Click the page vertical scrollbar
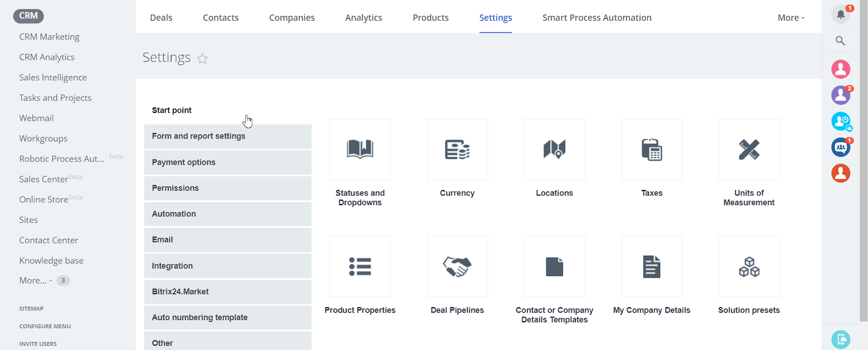The height and width of the screenshot is (350, 868). point(864,161)
